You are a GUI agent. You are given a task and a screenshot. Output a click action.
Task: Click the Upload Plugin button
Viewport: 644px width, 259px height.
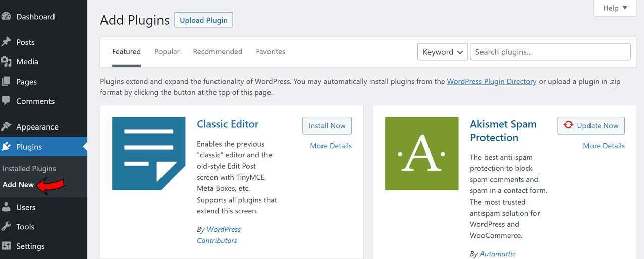point(203,20)
